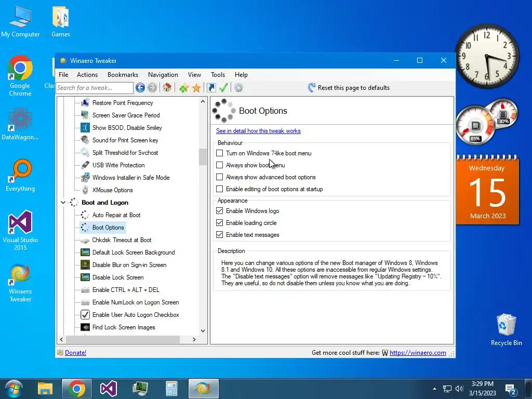Select Enable CTRL + ALT + DEL
Image resolution: width=532 pixels, height=399 pixels.
click(x=126, y=290)
